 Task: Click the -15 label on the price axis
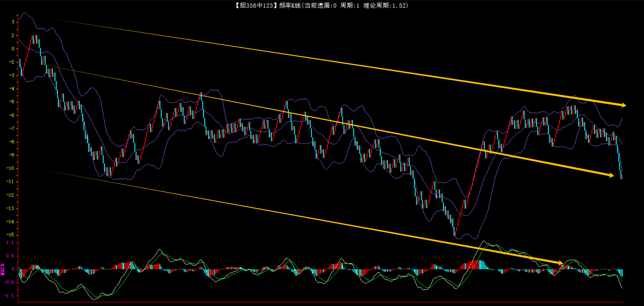coord(10,235)
